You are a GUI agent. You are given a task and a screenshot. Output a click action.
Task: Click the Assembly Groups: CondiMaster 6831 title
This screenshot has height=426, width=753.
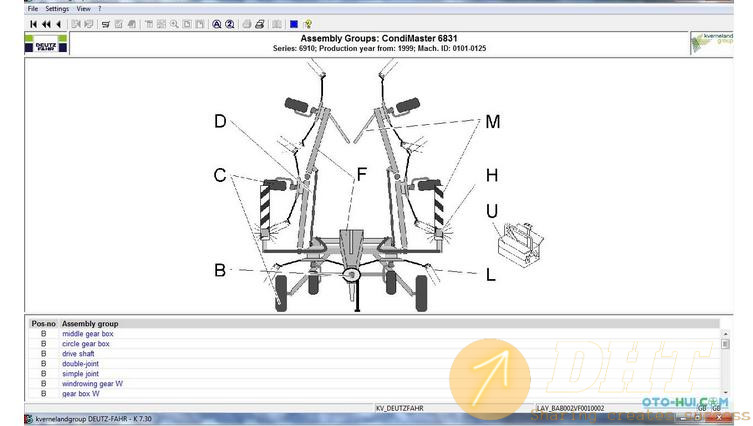pos(379,38)
